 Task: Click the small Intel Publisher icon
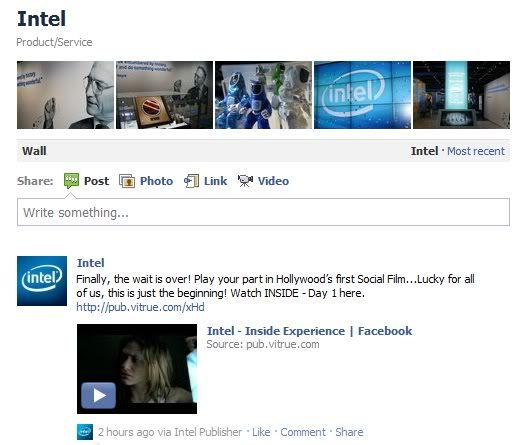click(85, 432)
